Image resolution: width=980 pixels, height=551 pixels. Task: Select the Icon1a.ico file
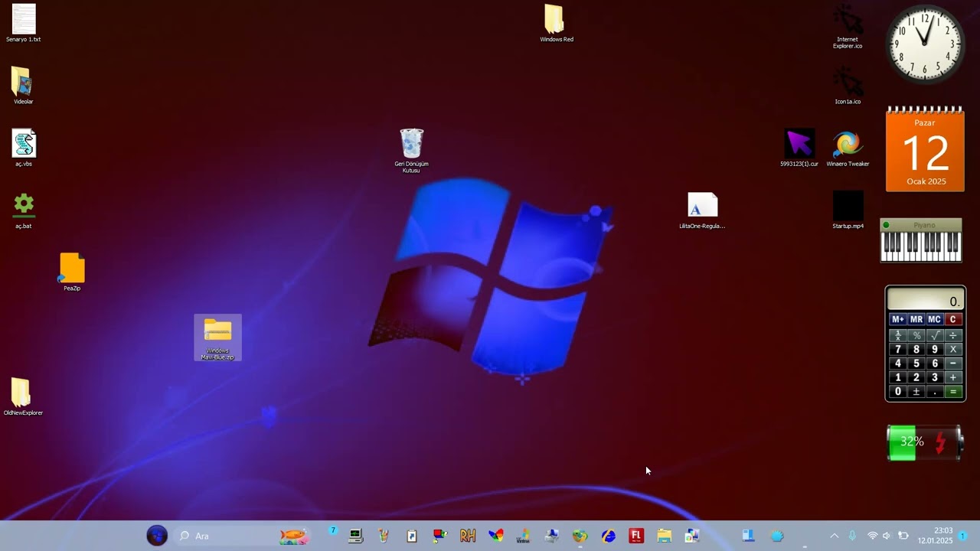[x=848, y=86]
